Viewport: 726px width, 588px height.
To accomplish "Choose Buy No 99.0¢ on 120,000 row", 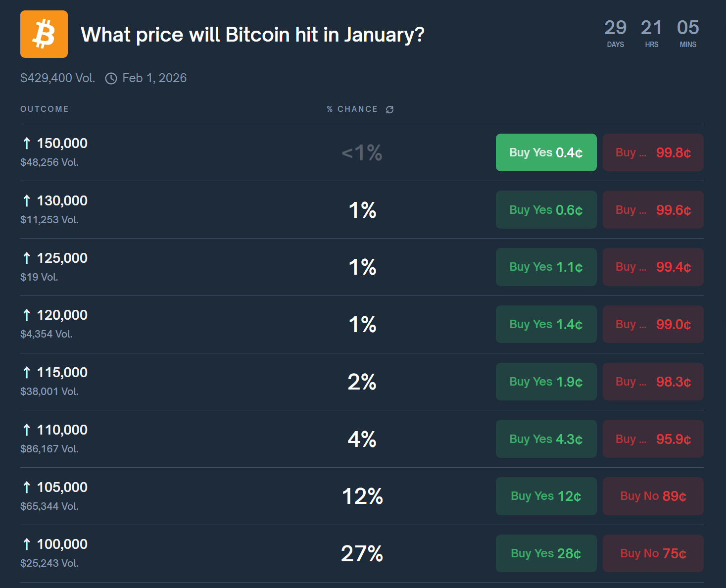I will coord(653,325).
